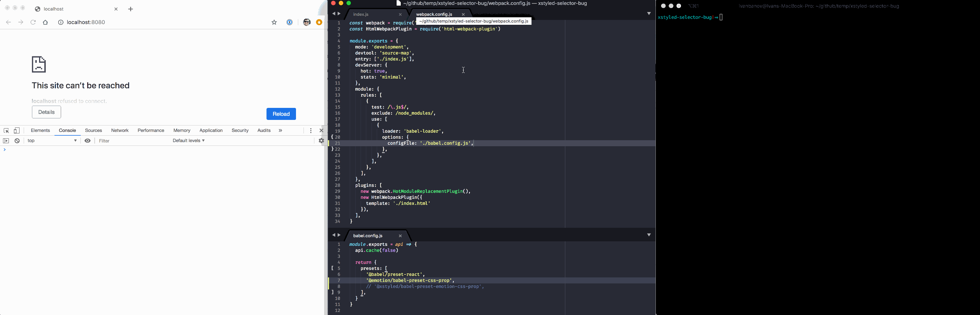The image size is (980, 315).
Task: Bookmark this page with the star icon
Action: point(274,23)
